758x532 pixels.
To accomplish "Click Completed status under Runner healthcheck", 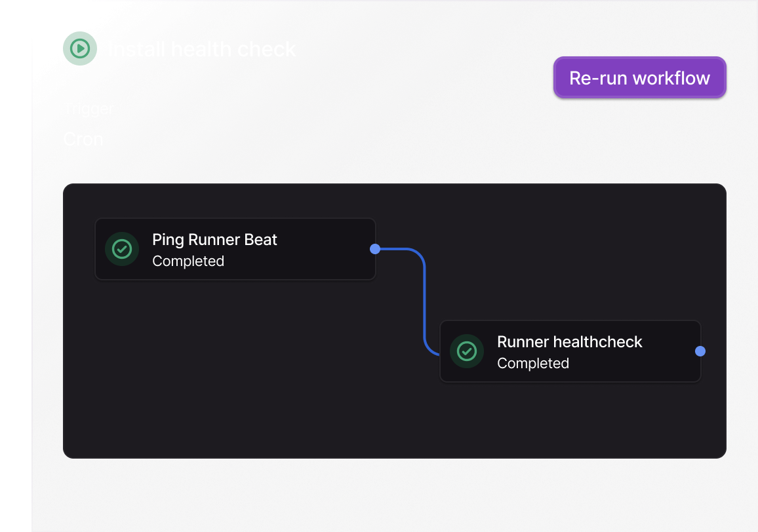I will coord(533,363).
